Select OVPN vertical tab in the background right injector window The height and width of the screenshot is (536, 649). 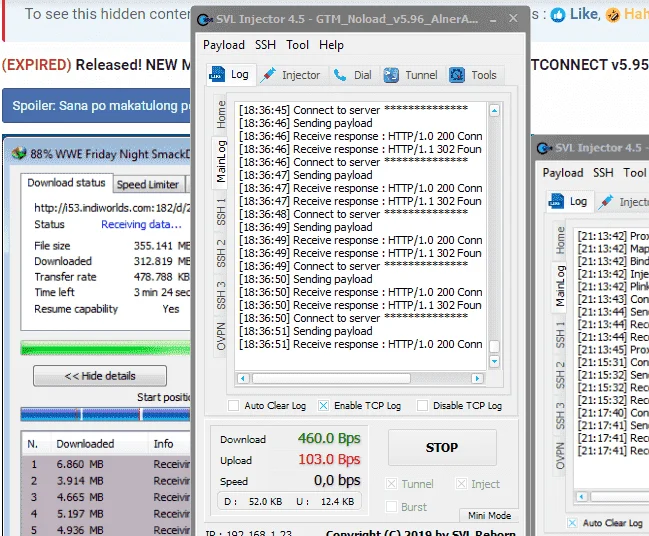click(560, 456)
